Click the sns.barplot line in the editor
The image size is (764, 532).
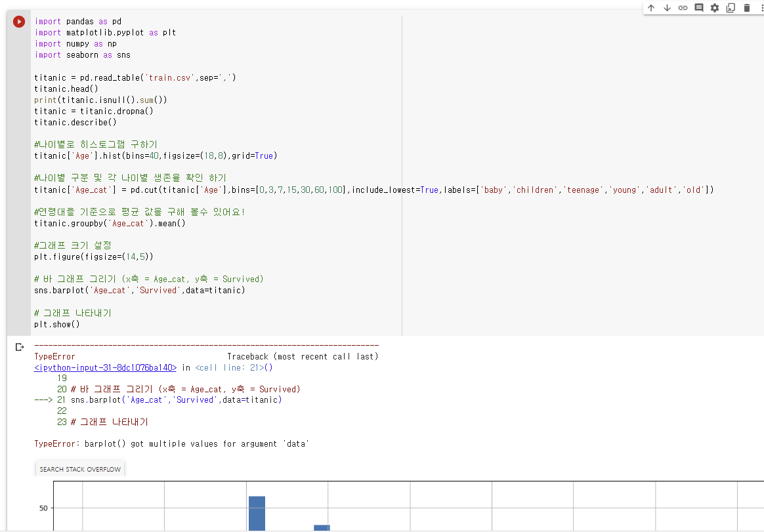point(139,291)
